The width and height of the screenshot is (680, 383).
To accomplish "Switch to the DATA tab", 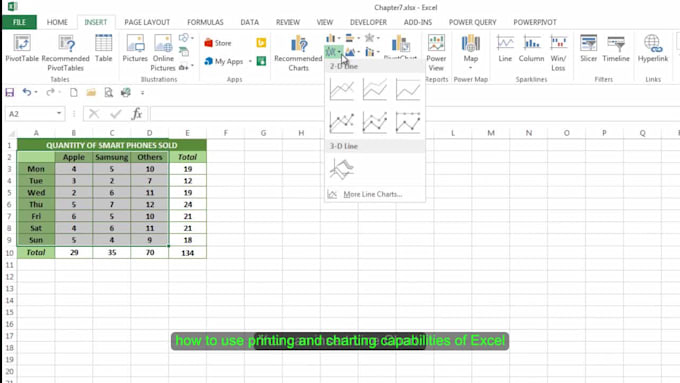I will [x=249, y=22].
